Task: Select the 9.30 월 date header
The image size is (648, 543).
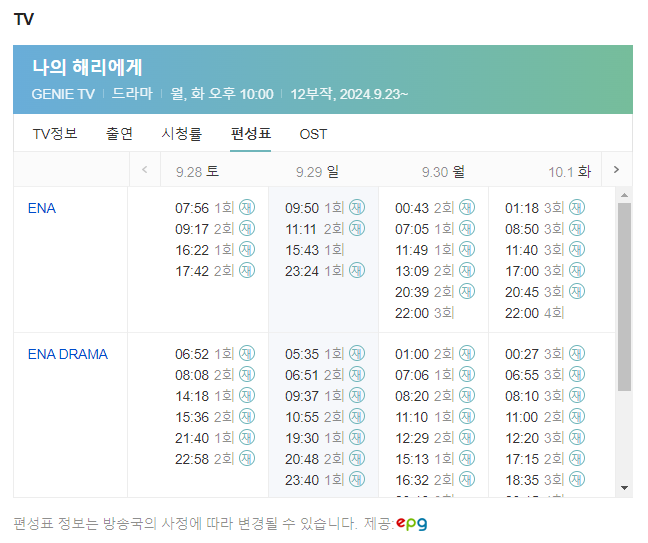Action: pyautogui.click(x=443, y=171)
